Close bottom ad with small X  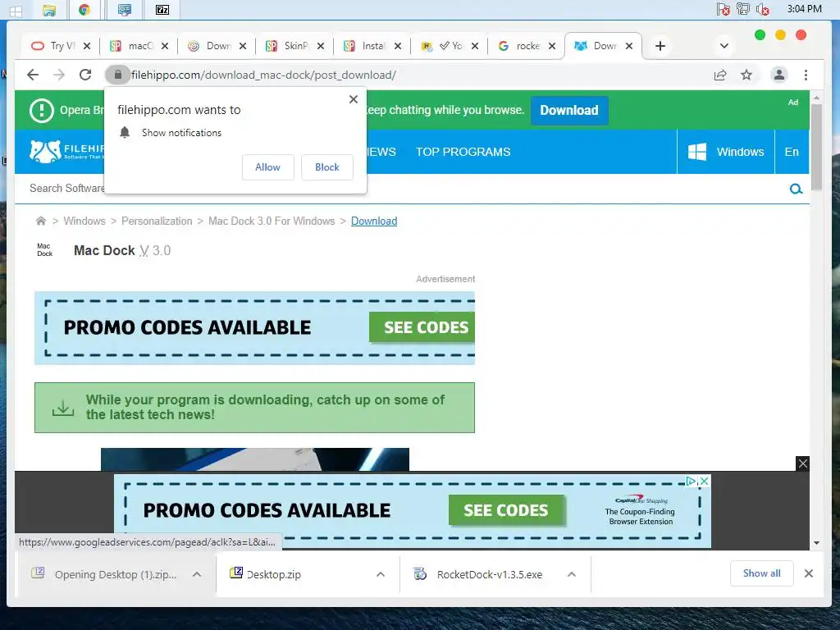pos(705,481)
